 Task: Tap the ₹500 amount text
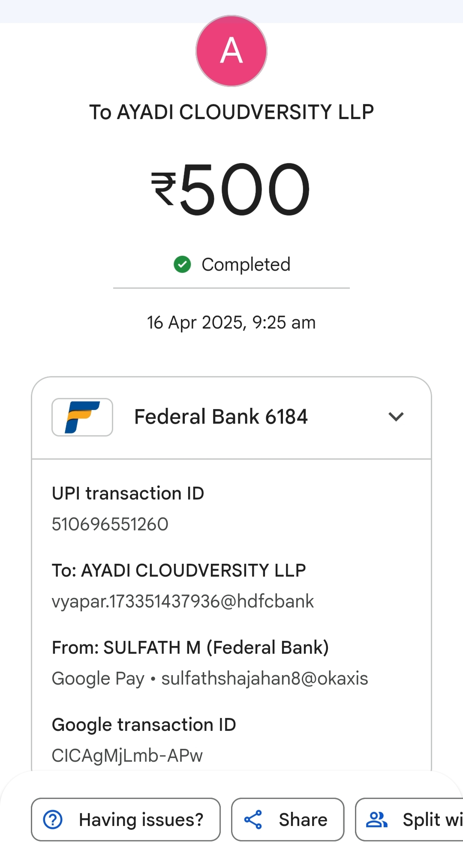(x=231, y=189)
